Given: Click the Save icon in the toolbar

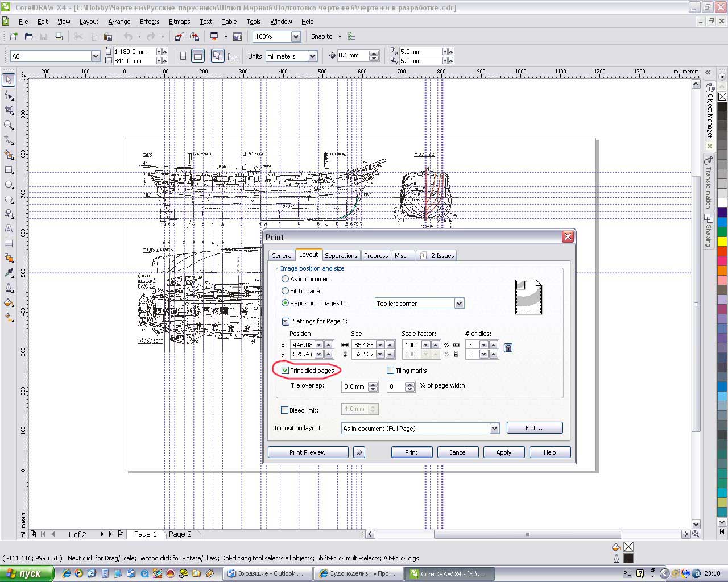Looking at the screenshot, I should (43, 37).
